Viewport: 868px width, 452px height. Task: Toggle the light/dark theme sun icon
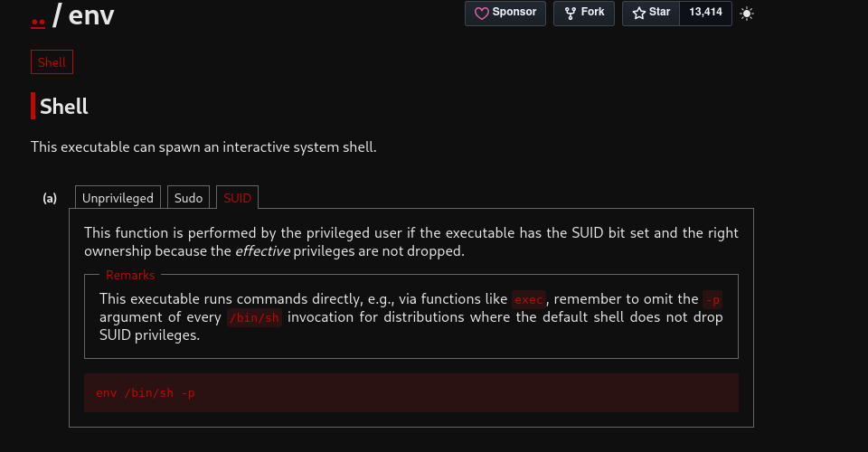point(747,14)
